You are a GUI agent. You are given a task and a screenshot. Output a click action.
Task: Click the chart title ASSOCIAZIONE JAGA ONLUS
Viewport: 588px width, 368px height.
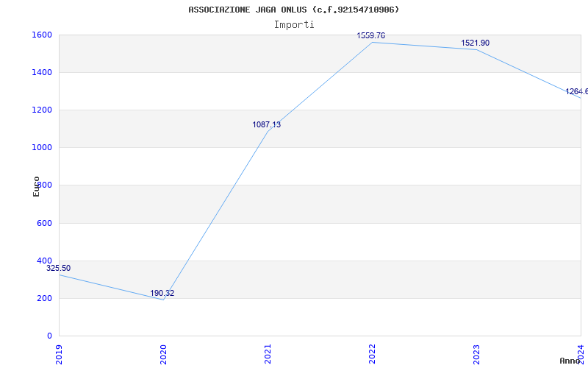[x=293, y=10]
